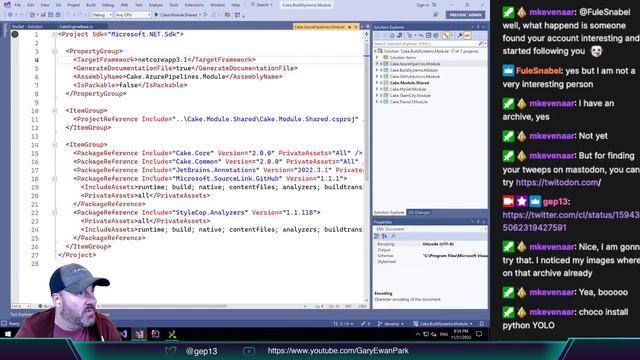
Task: Open the zoom level dropdown in editor
Action: [x=20, y=306]
